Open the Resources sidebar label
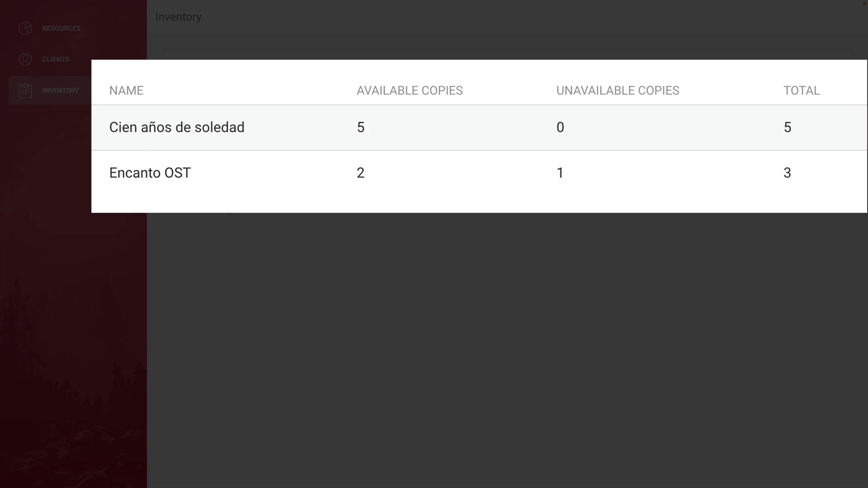The image size is (868, 488). coord(61,28)
